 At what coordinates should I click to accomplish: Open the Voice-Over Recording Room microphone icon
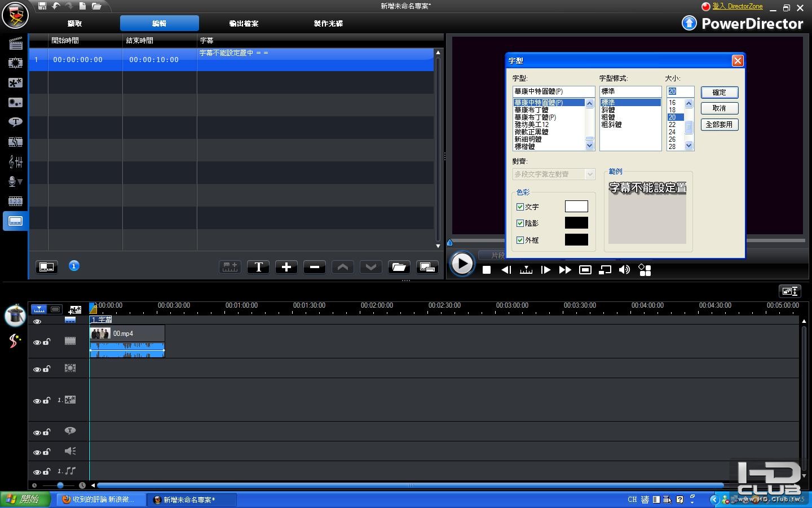(x=15, y=181)
